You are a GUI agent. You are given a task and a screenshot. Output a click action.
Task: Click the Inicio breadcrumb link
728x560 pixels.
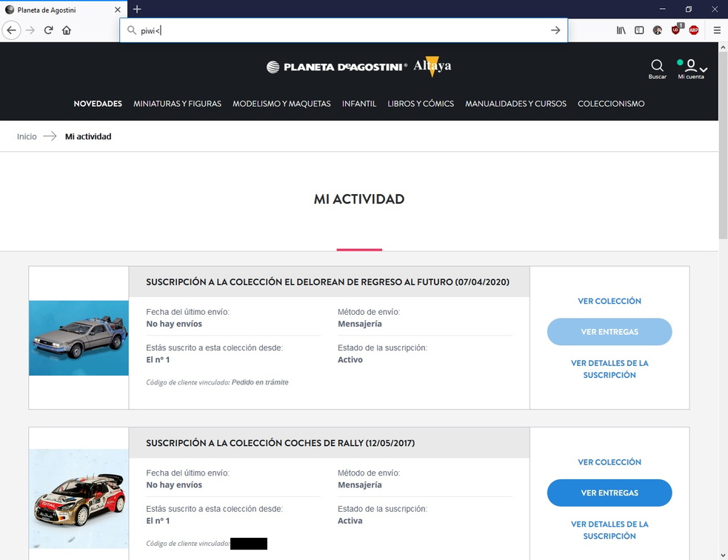[27, 136]
